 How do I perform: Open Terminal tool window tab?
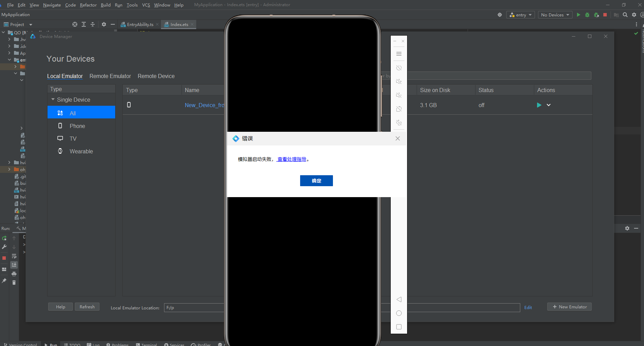coord(146,344)
